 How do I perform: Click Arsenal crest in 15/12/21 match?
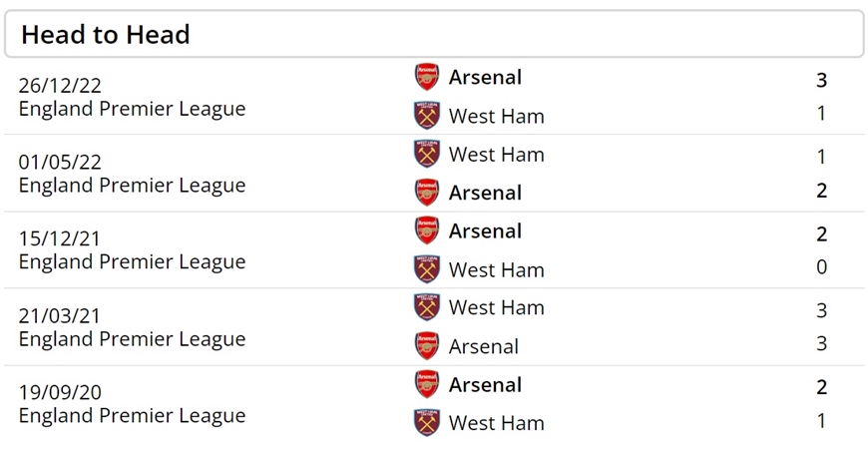point(427,230)
